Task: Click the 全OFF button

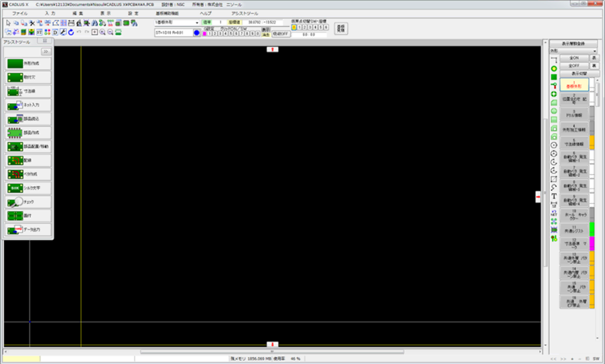Action: [574, 65]
